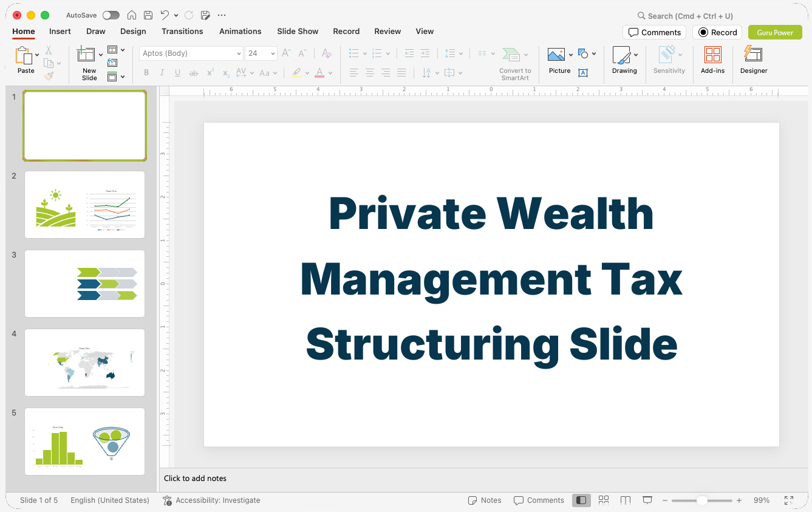Viewport: 812px width, 512px height.
Task: Open the Undo history dropdown arrow
Action: [176, 15]
